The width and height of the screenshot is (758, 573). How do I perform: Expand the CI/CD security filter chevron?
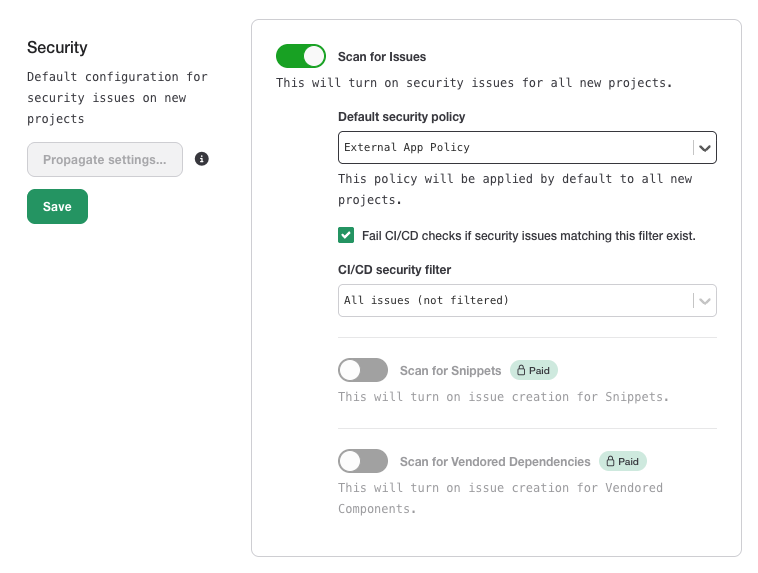point(705,300)
